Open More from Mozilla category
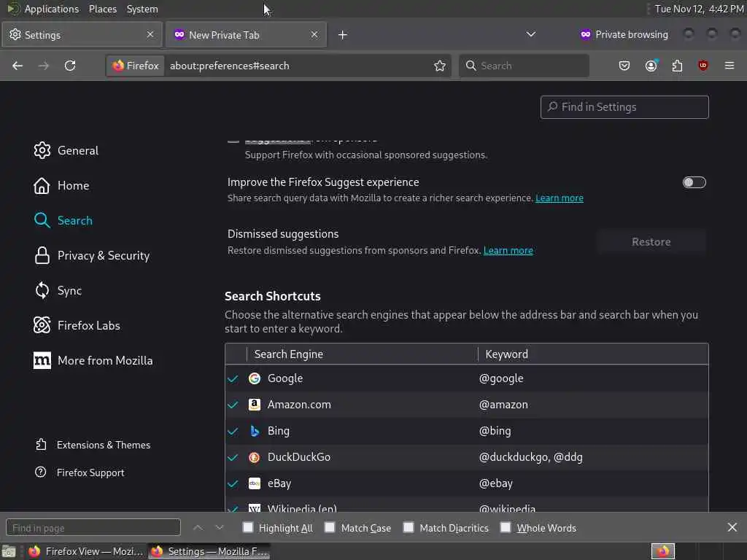The height and width of the screenshot is (560, 747). (93, 360)
